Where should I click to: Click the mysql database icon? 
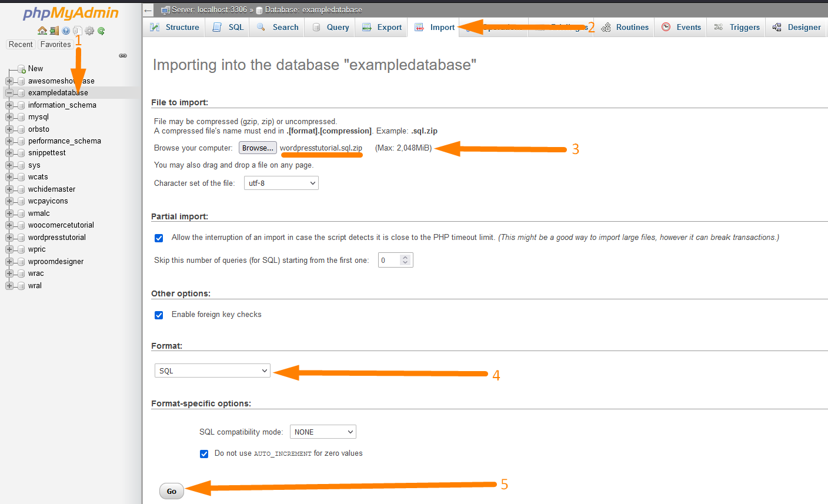(x=21, y=117)
